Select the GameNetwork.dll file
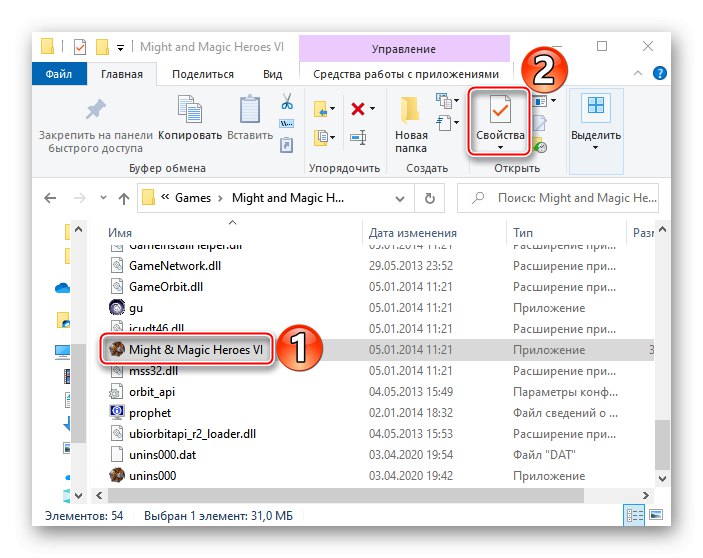 [174, 266]
